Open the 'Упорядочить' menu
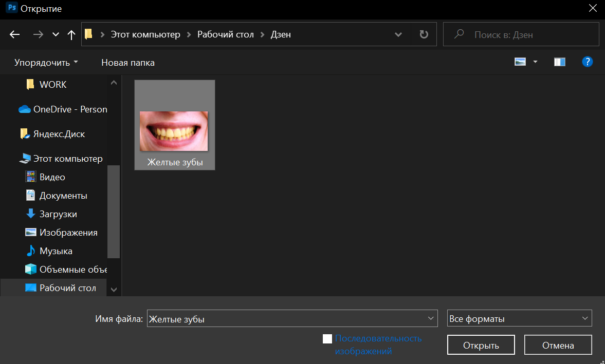Image resolution: width=605 pixels, height=364 pixels. (46, 63)
